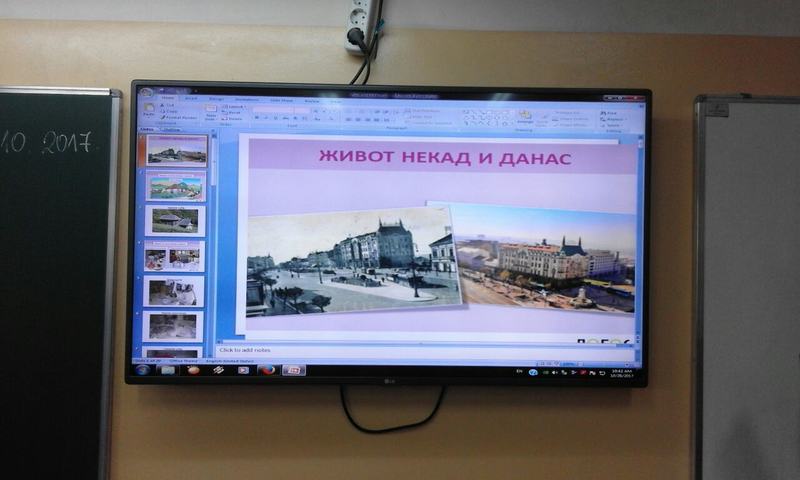
Task: Activate the Format Painter tool
Action: (179, 117)
